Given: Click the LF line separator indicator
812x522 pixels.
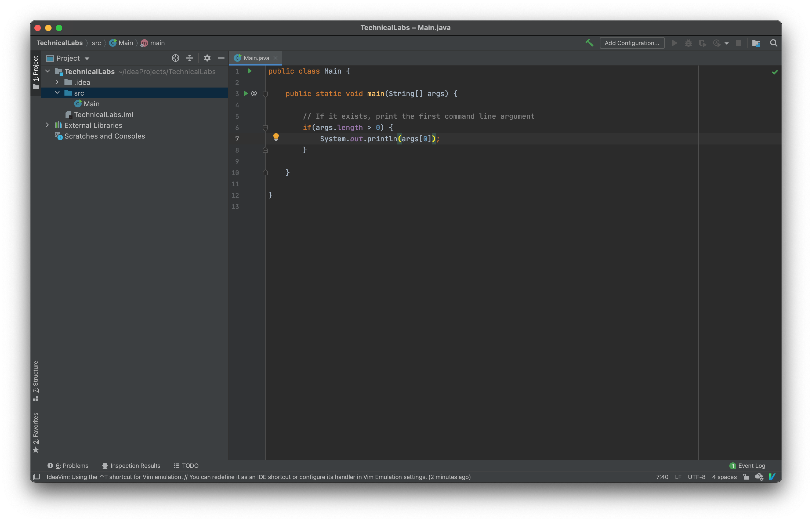Looking at the screenshot, I should point(678,477).
